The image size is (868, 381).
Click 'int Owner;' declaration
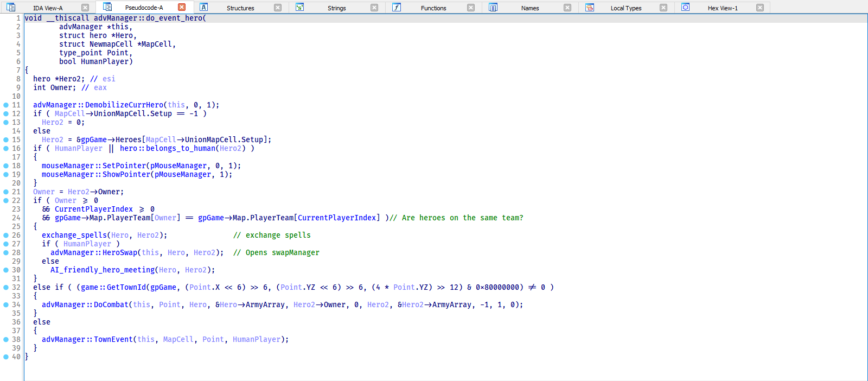[x=55, y=87]
